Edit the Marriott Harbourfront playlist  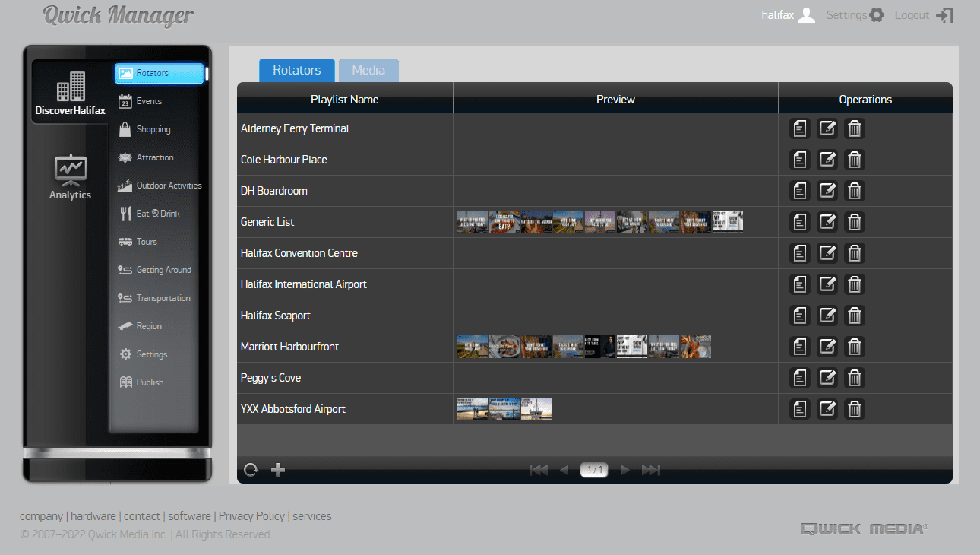point(827,347)
